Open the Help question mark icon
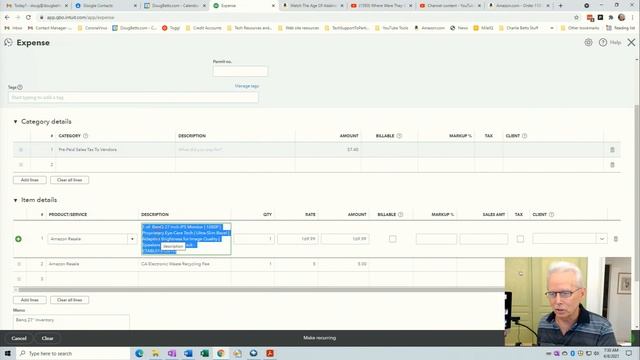The height and width of the screenshot is (360, 640). click(603, 42)
